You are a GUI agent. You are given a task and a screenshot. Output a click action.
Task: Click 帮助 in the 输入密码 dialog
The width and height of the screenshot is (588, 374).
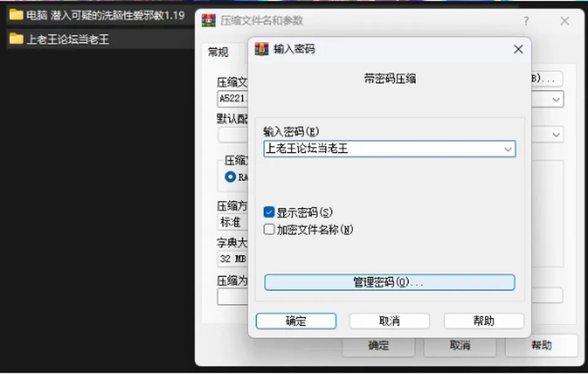(x=484, y=321)
